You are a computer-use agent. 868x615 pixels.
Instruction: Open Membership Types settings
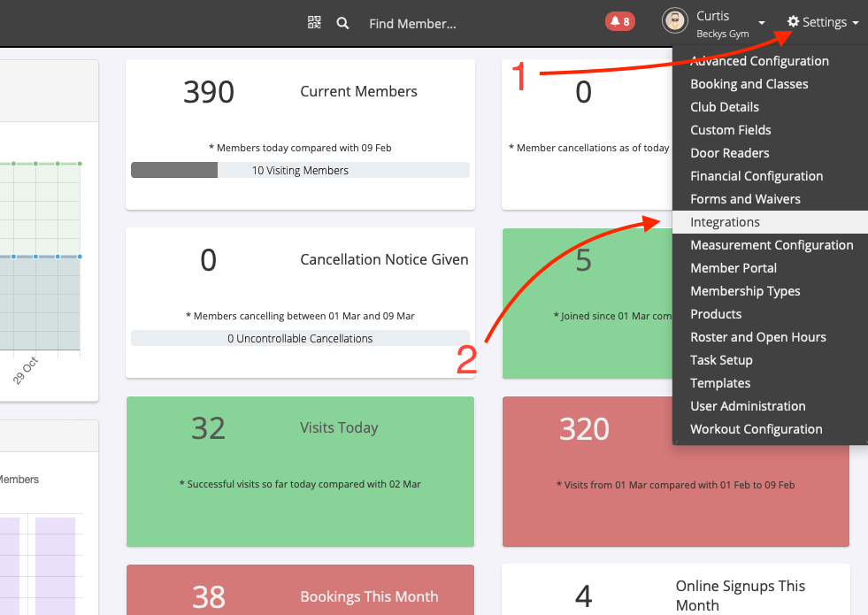[x=745, y=291]
